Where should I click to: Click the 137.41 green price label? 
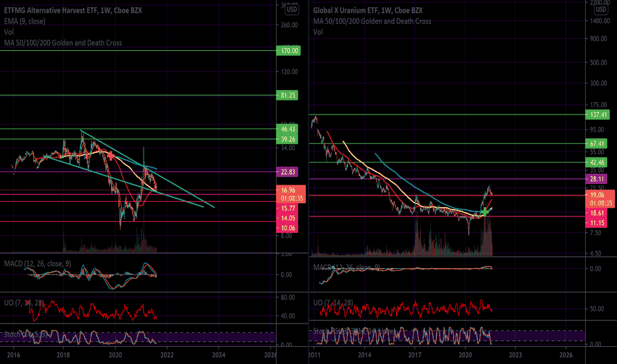click(598, 115)
